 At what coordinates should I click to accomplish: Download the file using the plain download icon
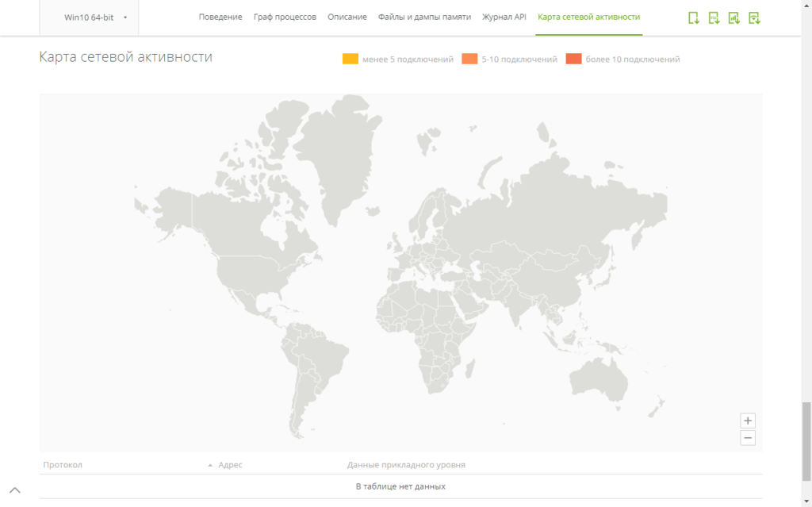click(x=694, y=17)
